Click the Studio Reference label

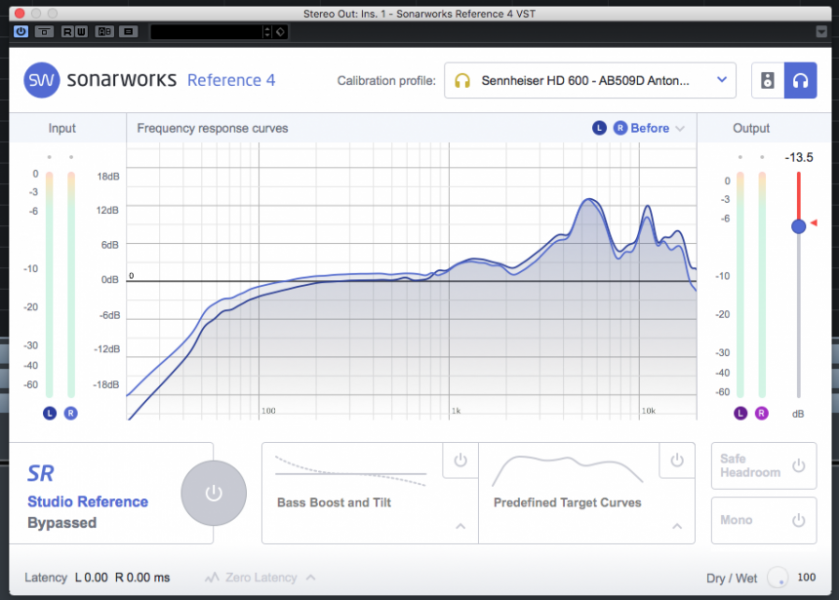[x=88, y=502]
